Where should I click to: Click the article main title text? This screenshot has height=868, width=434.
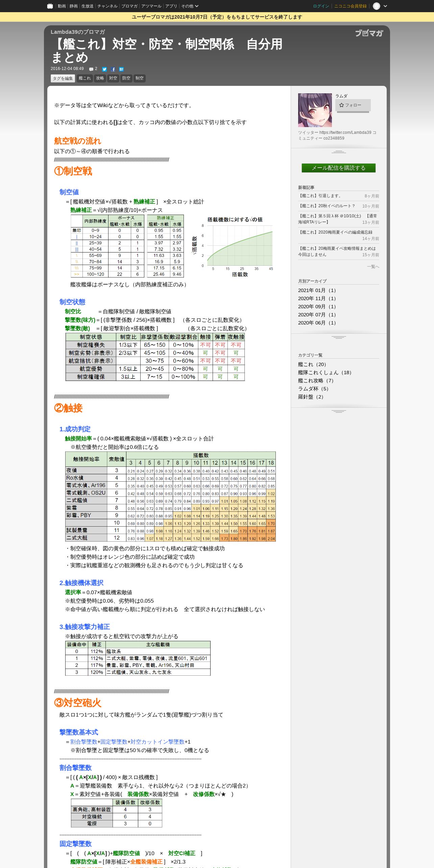pyautogui.click(x=167, y=51)
